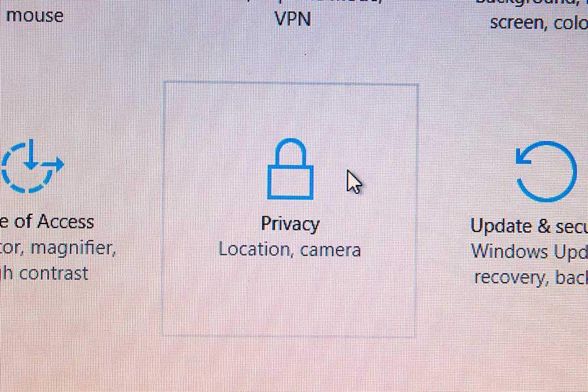The width and height of the screenshot is (588, 392).
Task: Click the 'Location, camera' description text
Action: pyautogui.click(x=289, y=250)
